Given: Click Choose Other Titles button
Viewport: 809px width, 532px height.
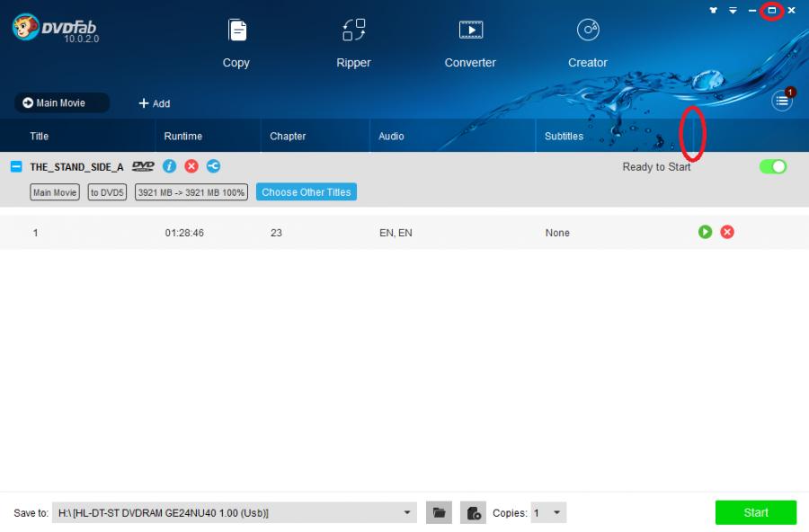Looking at the screenshot, I should [x=306, y=192].
